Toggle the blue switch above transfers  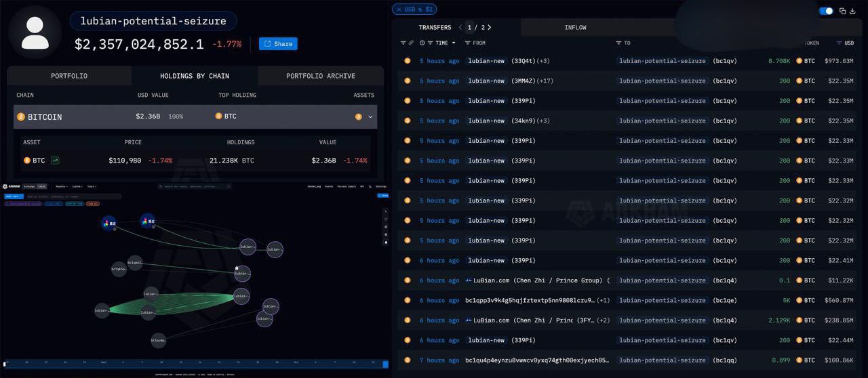click(x=826, y=11)
